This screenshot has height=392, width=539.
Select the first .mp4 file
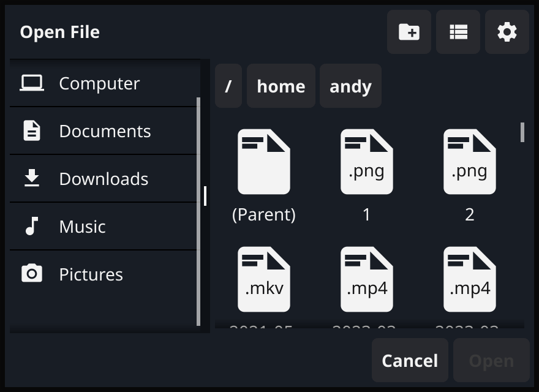[x=367, y=280]
